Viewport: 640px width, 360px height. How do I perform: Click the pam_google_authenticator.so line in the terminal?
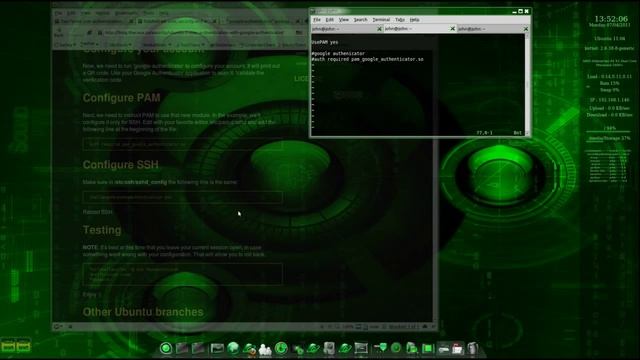tap(367, 59)
